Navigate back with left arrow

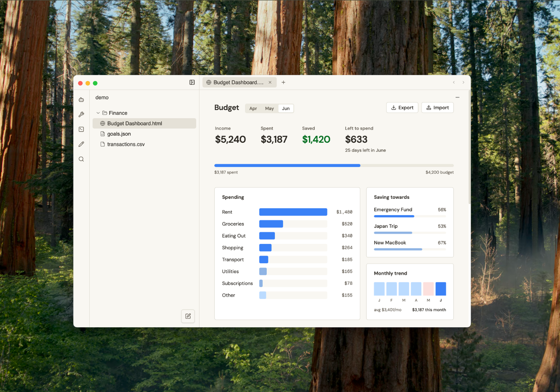point(454,82)
